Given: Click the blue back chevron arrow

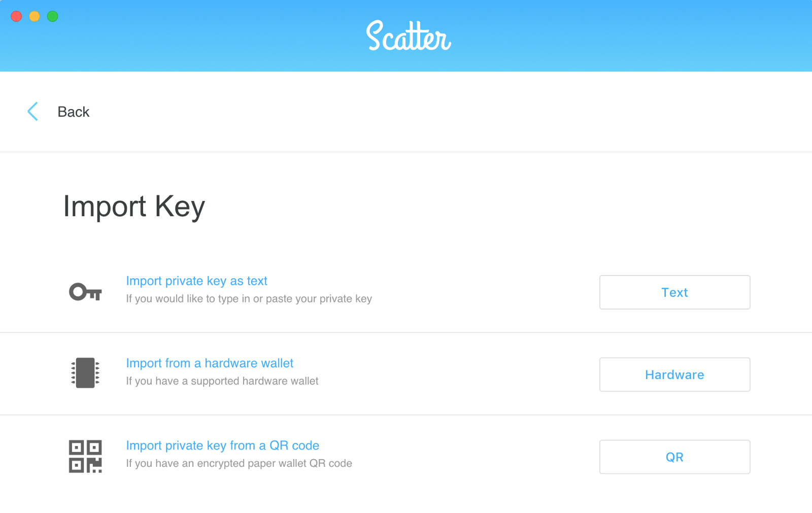Looking at the screenshot, I should coord(33,112).
